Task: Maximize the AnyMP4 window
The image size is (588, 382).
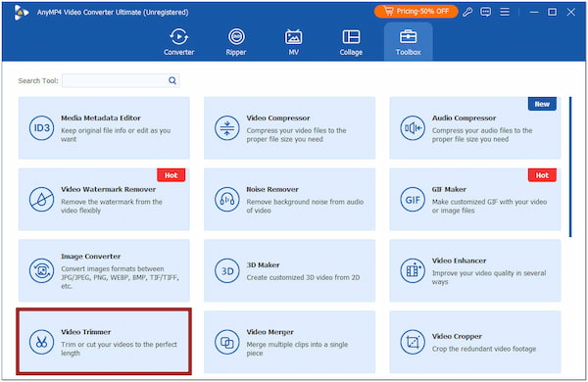Action: (x=552, y=12)
